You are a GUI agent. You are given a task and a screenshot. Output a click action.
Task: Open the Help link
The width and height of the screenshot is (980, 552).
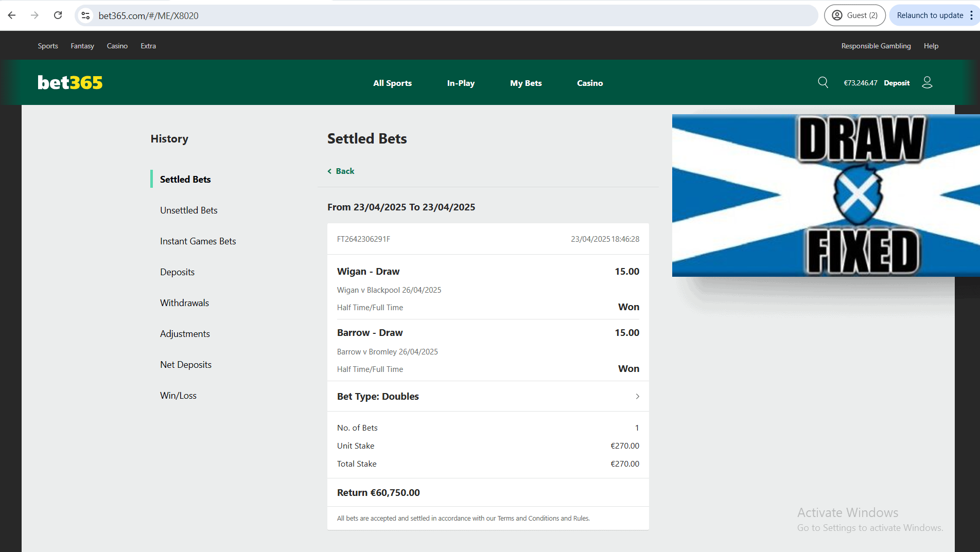click(x=931, y=46)
